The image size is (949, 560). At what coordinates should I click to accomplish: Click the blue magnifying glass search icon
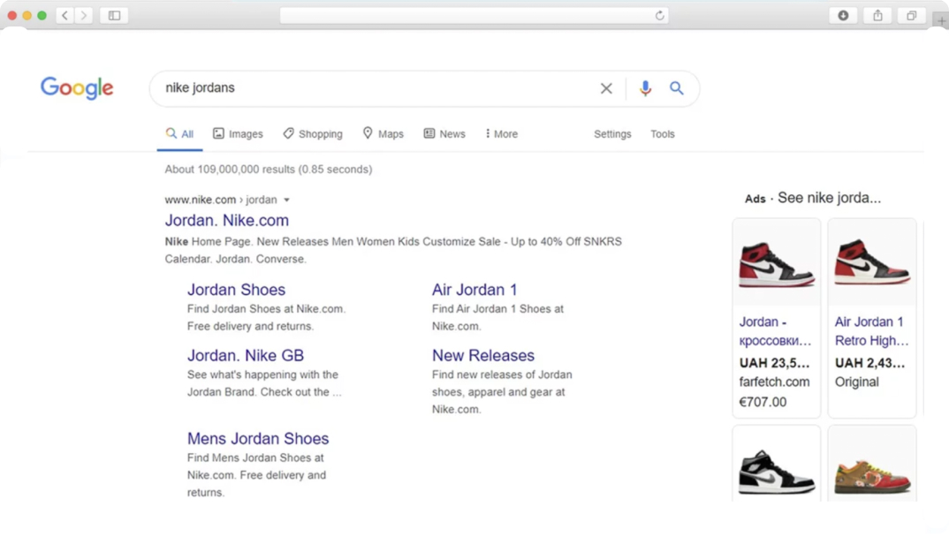tap(677, 88)
